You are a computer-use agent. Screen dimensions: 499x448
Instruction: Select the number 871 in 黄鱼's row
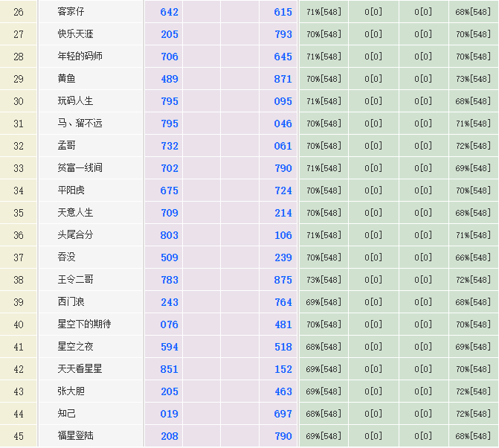tap(283, 79)
